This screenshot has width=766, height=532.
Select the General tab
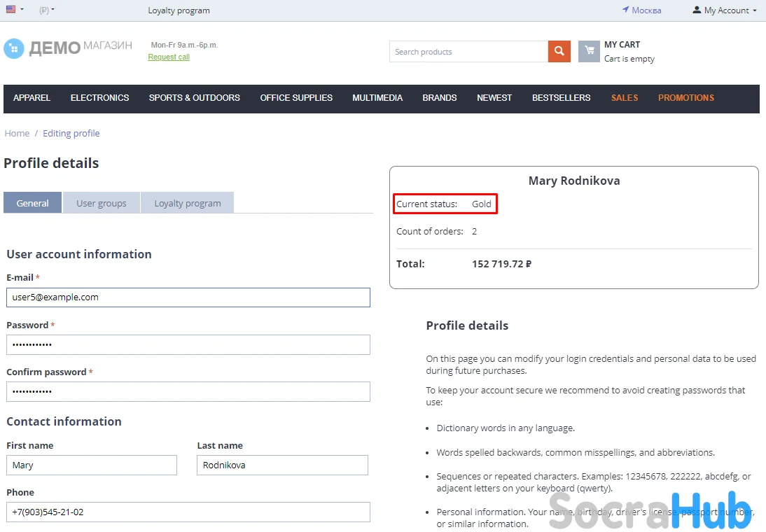(33, 203)
